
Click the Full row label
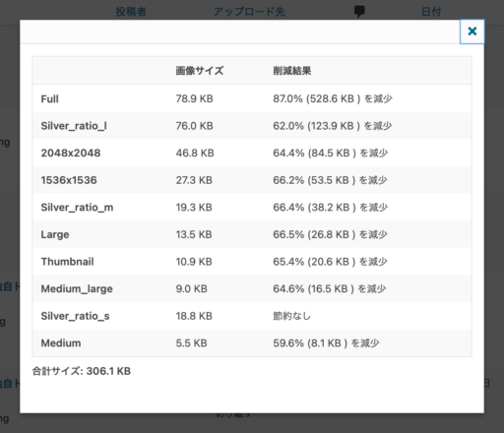coord(50,98)
